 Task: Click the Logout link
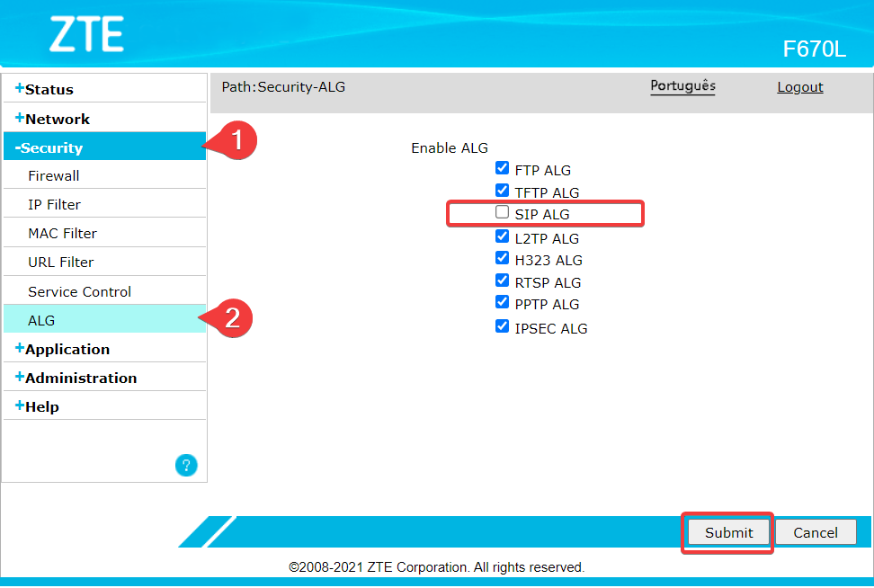point(799,87)
